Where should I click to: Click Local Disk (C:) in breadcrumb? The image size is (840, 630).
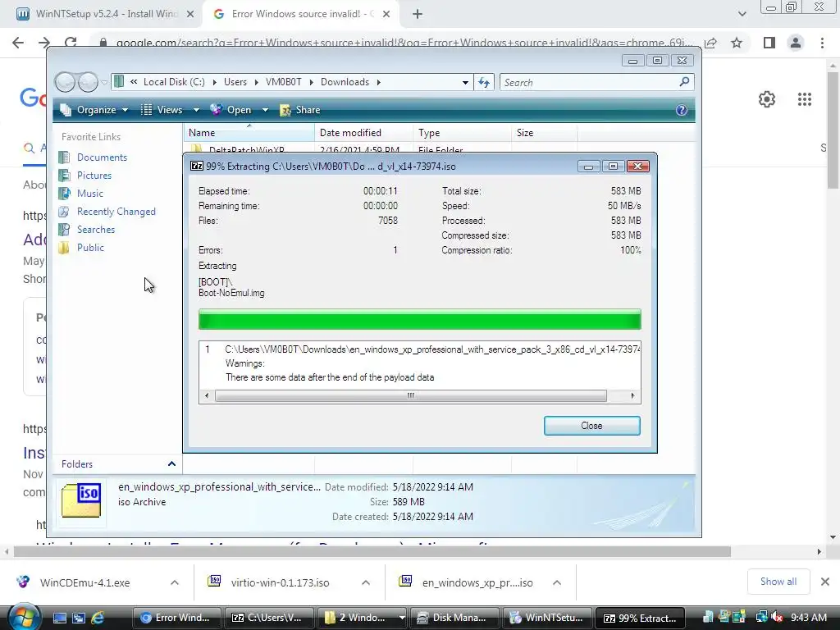[x=174, y=82]
